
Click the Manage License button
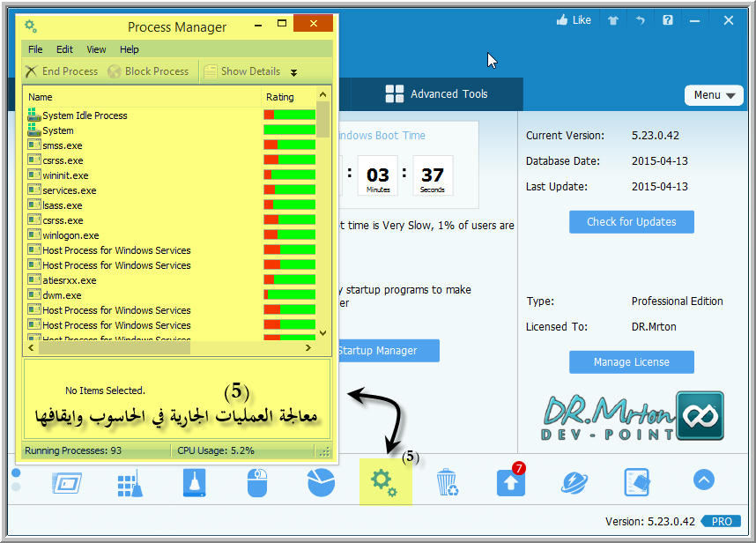tap(632, 362)
